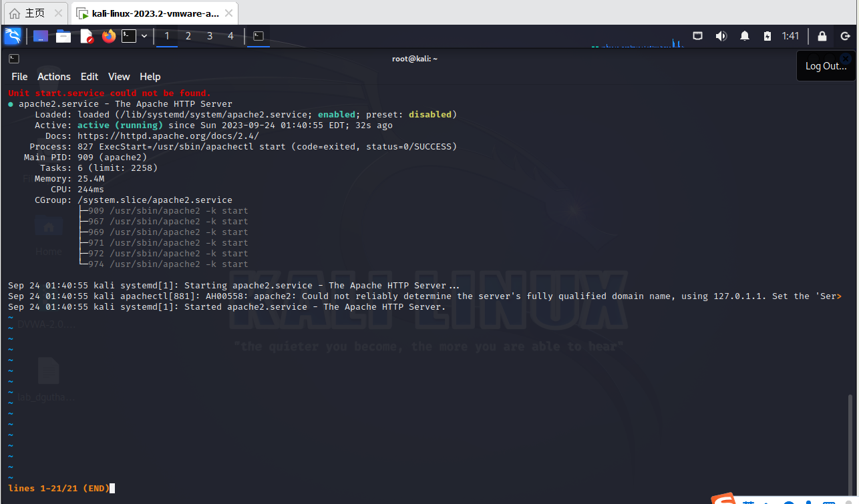This screenshot has width=859, height=504.
Task: Open the Actions menu in terminal
Action: click(54, 77)
